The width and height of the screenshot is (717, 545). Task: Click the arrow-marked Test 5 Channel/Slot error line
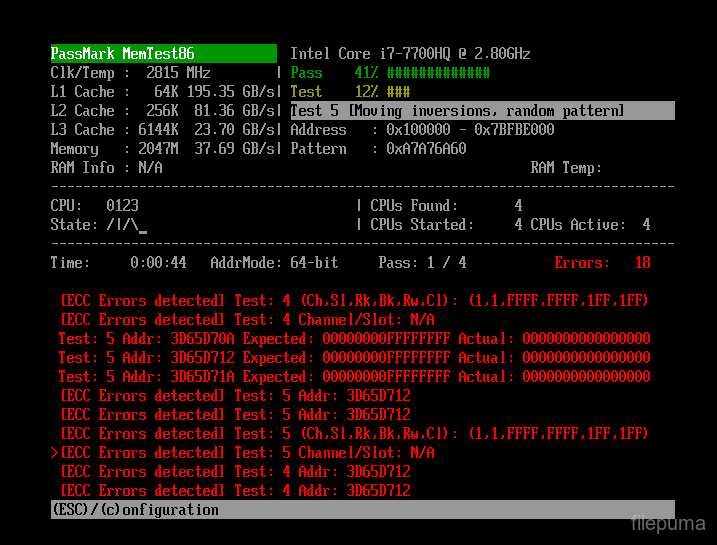pyautogui.click(x=246, y=453)
